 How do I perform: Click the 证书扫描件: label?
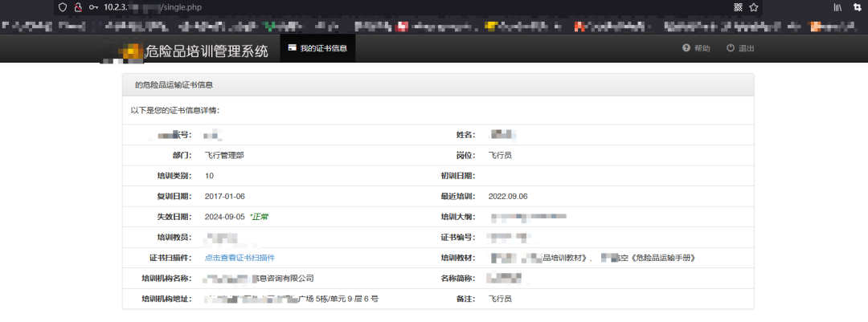pyautogui.click(x=170, y=258)
